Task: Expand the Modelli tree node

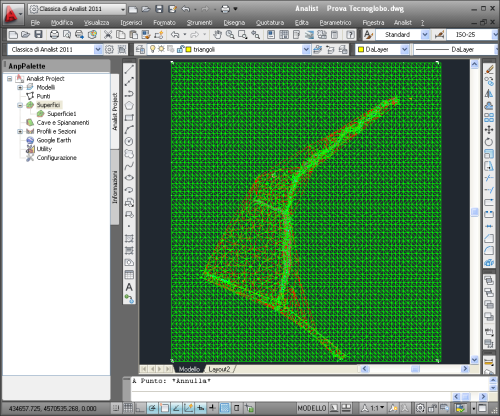Action: tap(20, 87)
